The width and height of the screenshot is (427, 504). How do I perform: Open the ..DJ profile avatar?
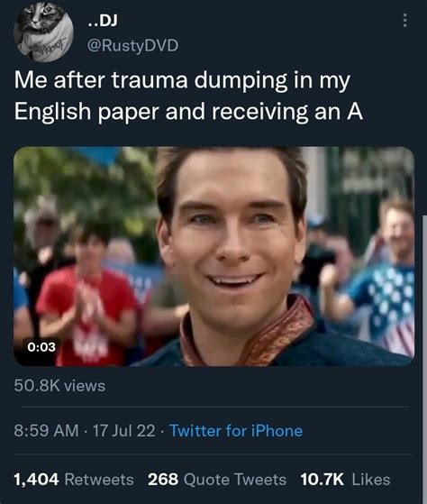pos(43,32)
